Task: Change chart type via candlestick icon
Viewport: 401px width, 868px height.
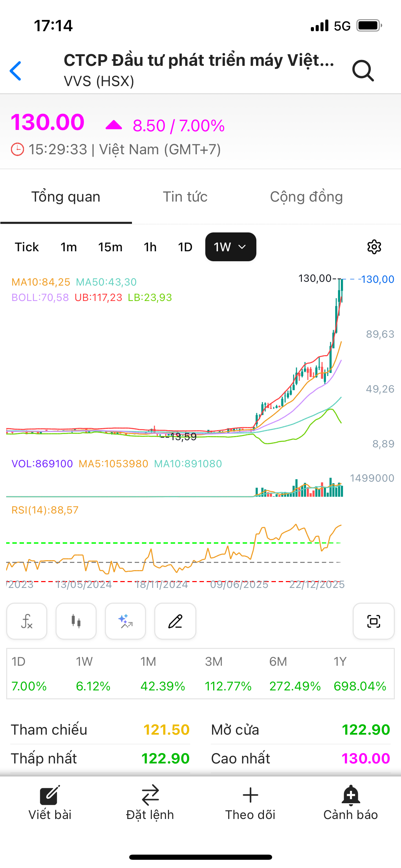Action: tap(76, 621)
